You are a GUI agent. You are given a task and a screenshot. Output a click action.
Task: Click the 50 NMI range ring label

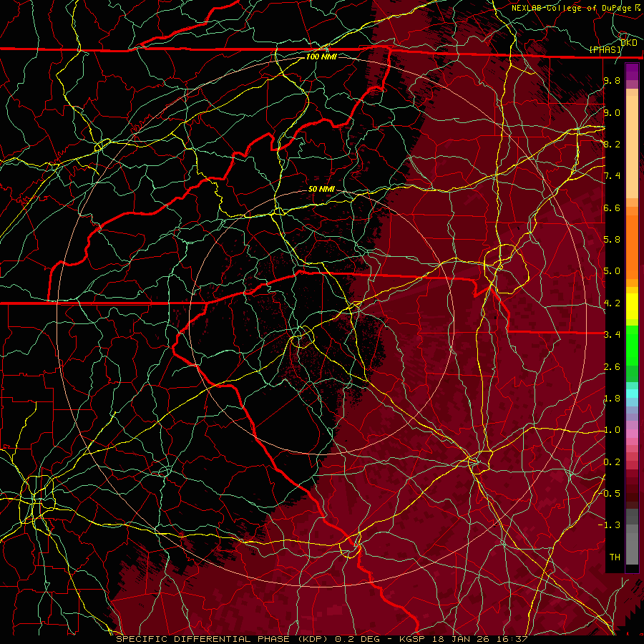(x=321, y=189)
